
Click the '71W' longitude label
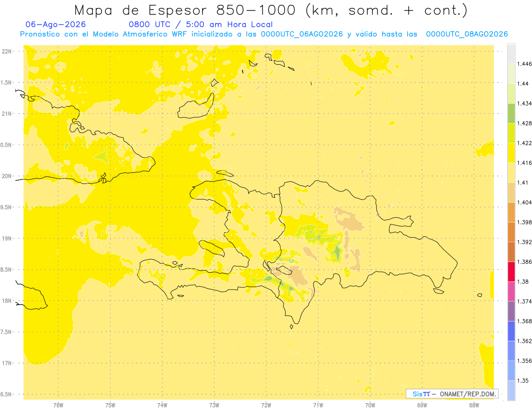pyautogui.click(x=318, y=405)
